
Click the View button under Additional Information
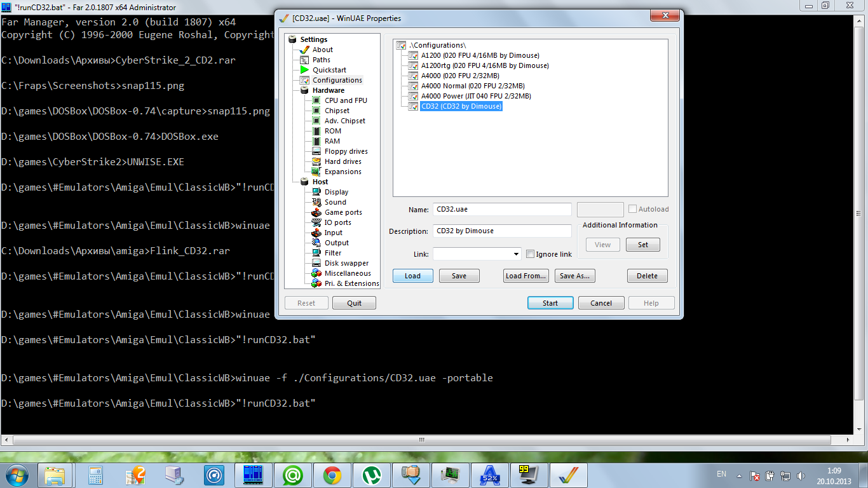[x=602, y=245]
